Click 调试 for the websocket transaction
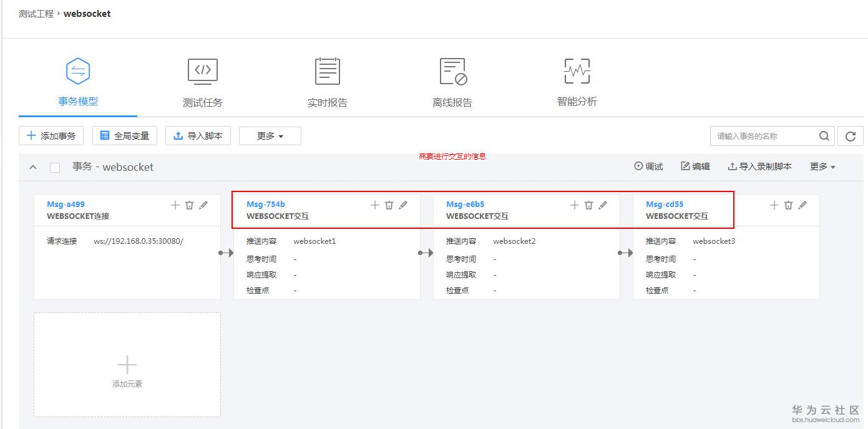 click(x=648, y=166)
